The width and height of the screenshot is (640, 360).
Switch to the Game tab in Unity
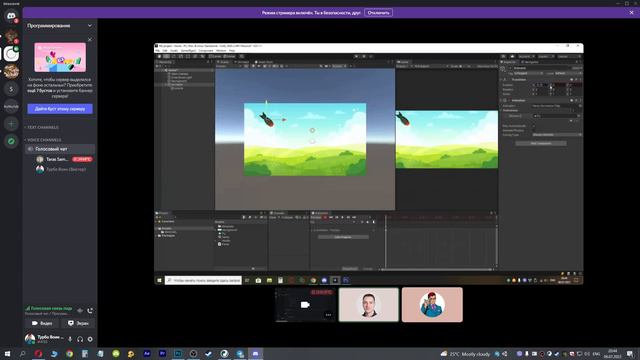tap(404, 62)
